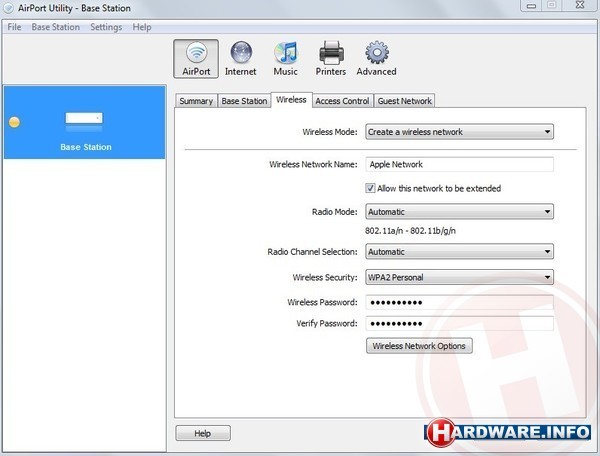Viewport: 600px width, 456px height.
Task: Open the Printers settings icon
Action: [x=331, y=59]
